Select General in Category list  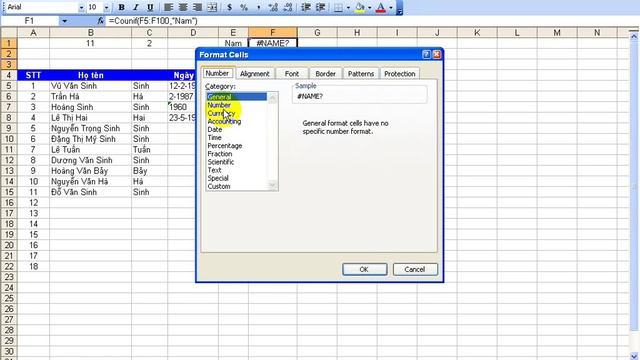[x=237, y=97]
